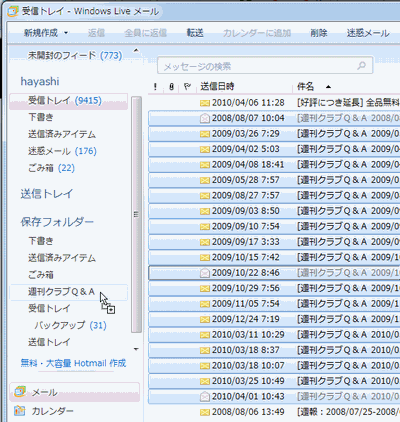400x422 pixels.
Task: Select message dated 2009/09/17 3:33
Action: (x=274, y=242)
